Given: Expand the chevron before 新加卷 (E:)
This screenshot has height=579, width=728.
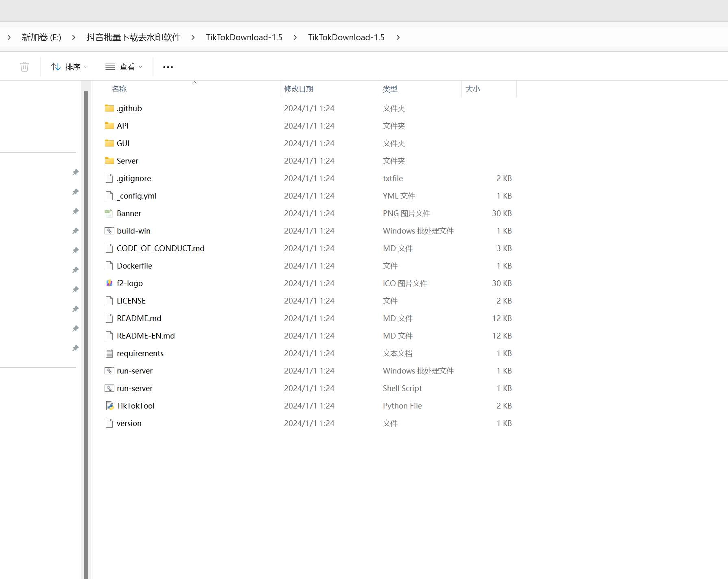Looking at the screenshot, I should [x=9, y=37].
